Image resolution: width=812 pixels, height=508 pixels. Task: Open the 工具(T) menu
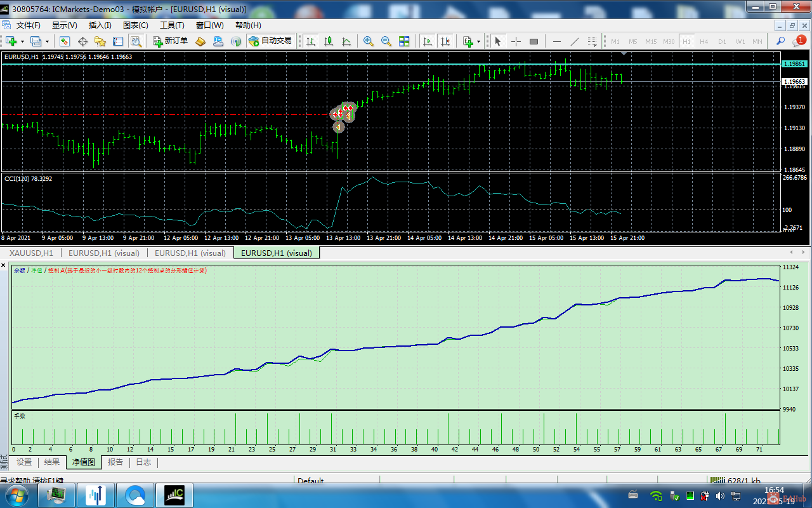pos(172,25)
